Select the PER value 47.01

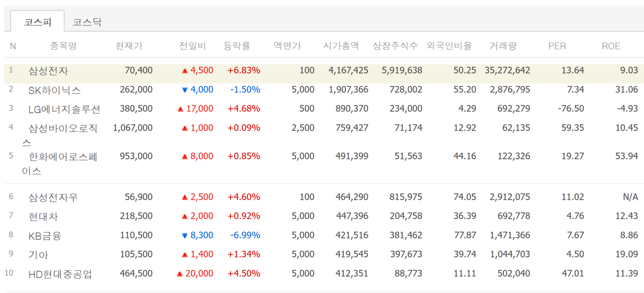(x=573, y=274)
